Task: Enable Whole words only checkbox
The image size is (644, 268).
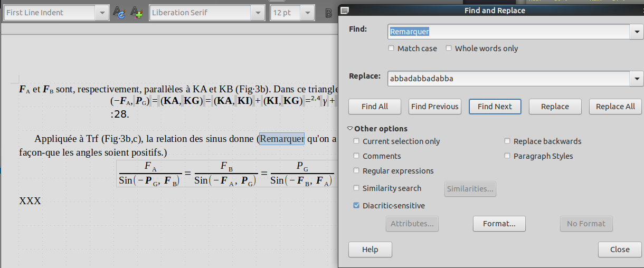Action: pyautogui.click(x=449, y=49)
